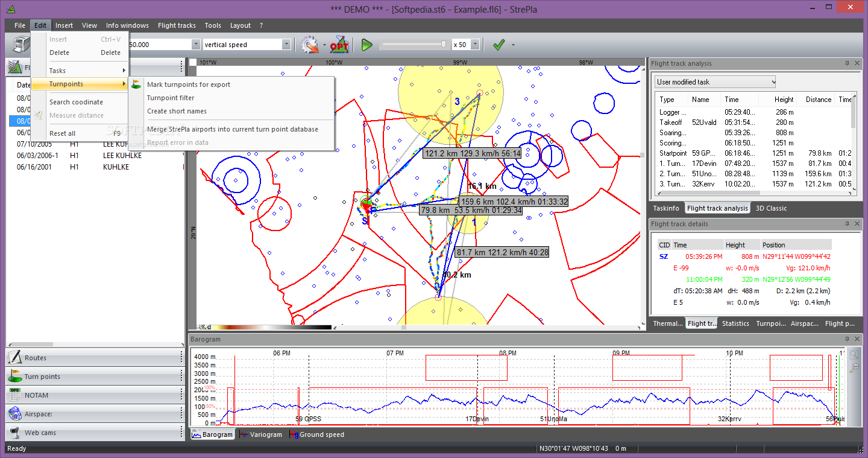Open the vertical speed dropdown
This screenshot has height=458, width=868.
tap(286, 45)
